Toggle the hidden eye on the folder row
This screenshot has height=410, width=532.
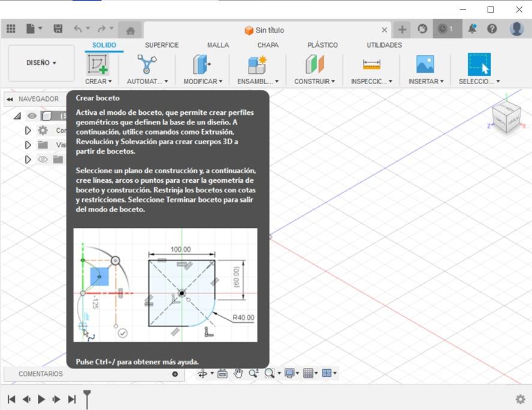pos(43,159)
